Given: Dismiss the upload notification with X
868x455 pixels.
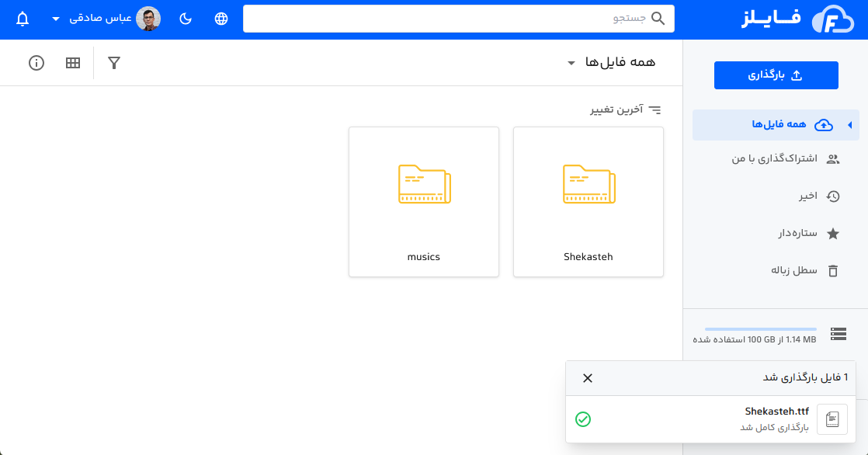Looking at the screenshot, I should (x=588, y=378).
